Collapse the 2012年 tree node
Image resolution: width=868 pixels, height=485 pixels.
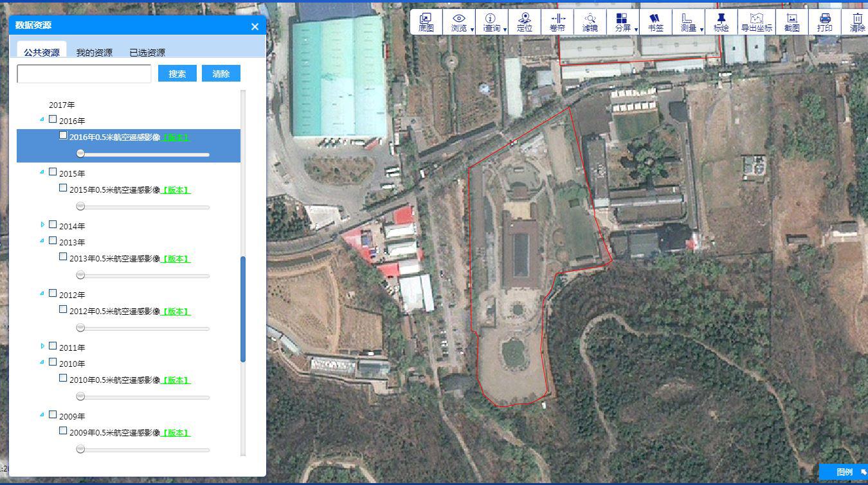tap(42, 293)
